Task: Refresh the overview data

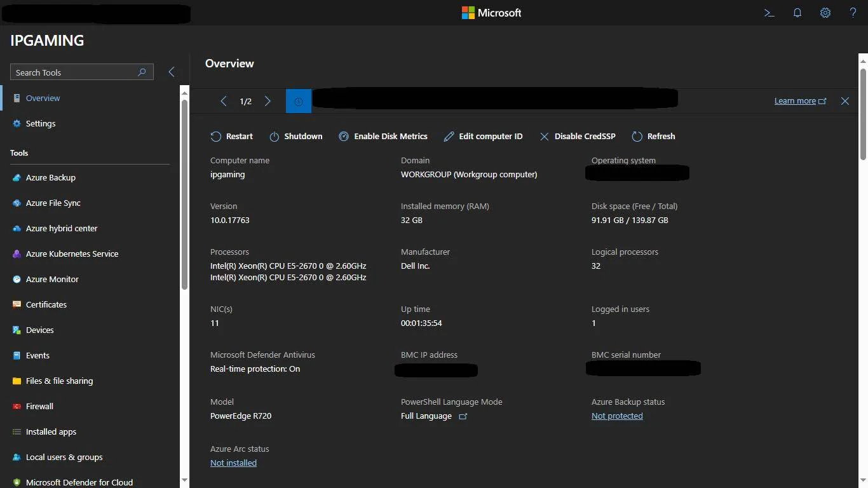Action: click(x=653, y=137)
